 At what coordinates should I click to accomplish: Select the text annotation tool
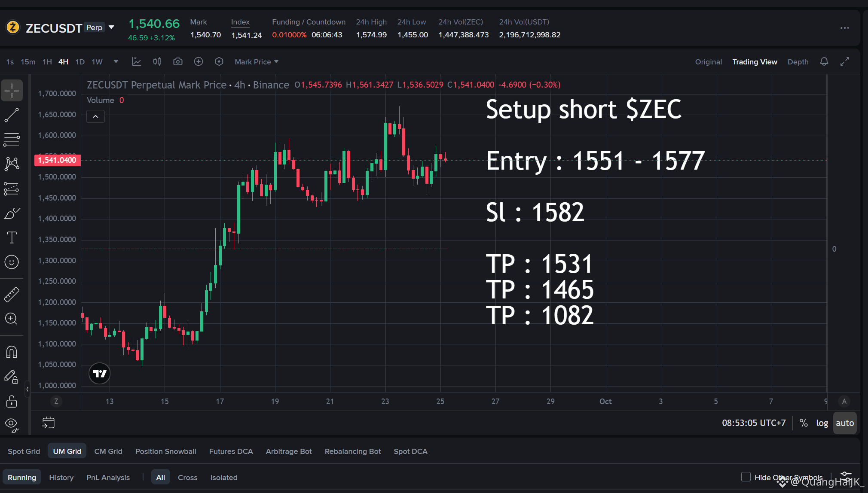[12, 237]
